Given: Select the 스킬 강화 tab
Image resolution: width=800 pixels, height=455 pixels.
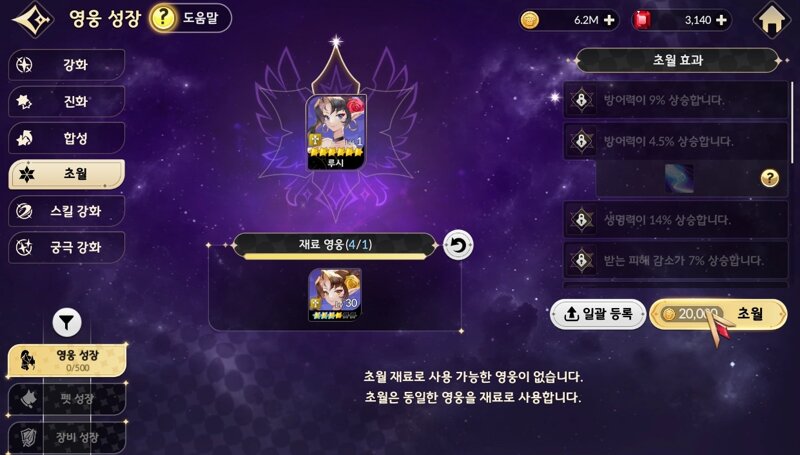Looking at the screenshot, I should tap(66, 211).
